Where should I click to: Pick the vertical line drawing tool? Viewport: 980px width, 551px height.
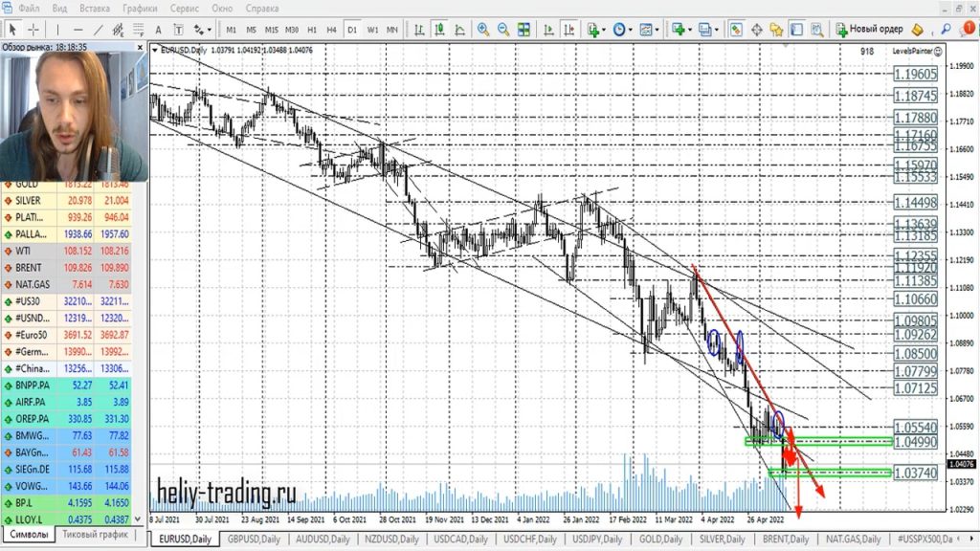click(59, 30)
